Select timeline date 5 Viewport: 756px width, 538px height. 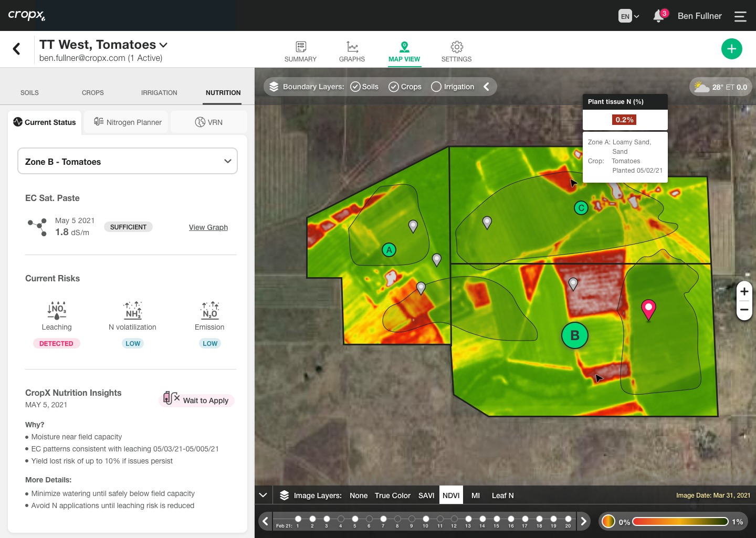click(x=355, y=519)
